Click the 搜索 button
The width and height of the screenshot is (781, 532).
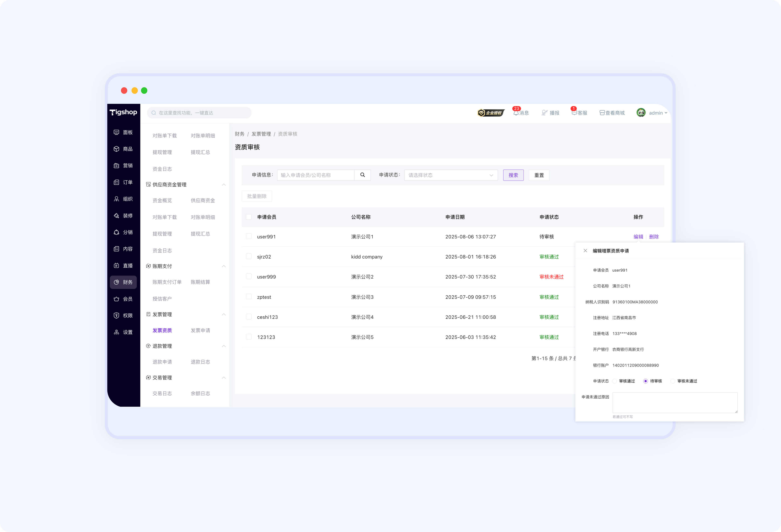tap(513, 175)
